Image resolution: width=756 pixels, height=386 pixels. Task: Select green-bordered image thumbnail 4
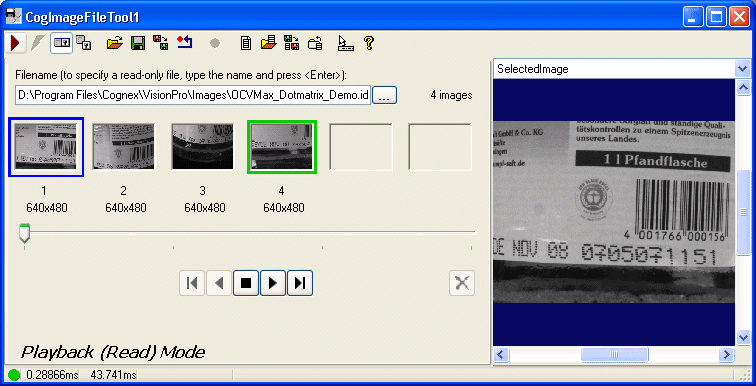[282, 146]
